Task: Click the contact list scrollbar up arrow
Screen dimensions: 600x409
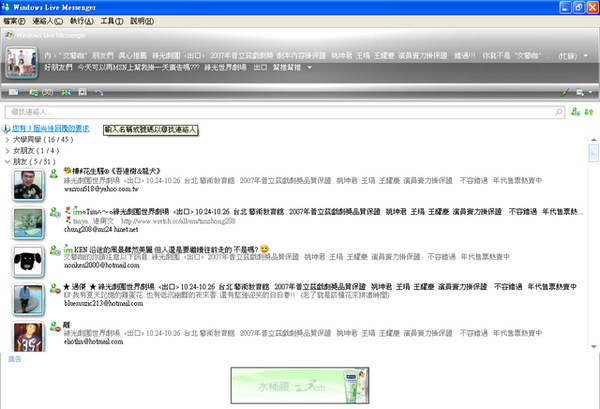Action: [x=593, y=140]
